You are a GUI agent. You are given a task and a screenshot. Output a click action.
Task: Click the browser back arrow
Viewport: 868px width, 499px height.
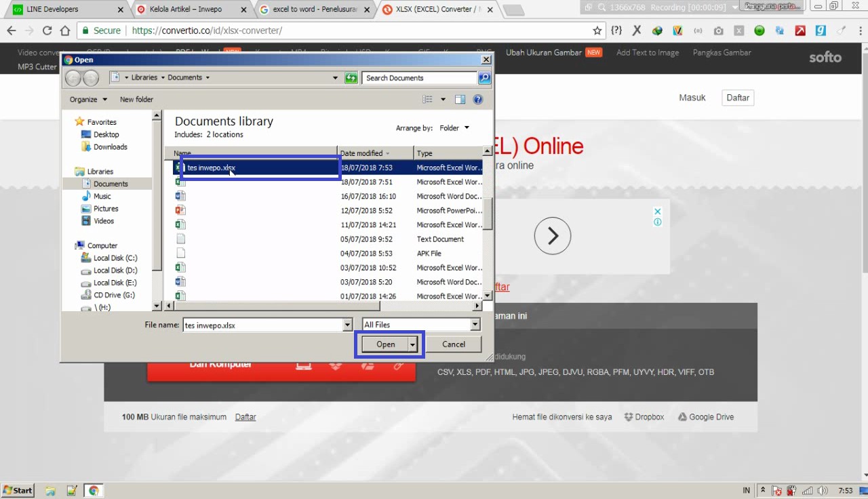pyautogui.click(x=11, y=31)
